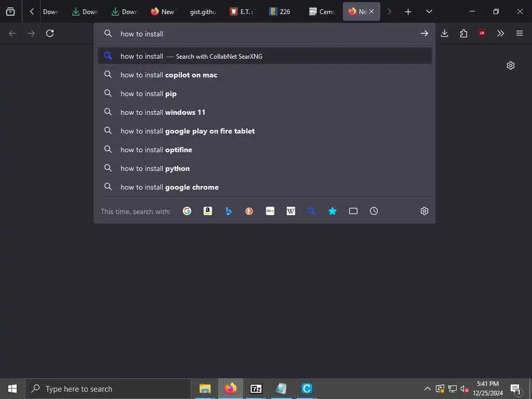This screenshot has width=532, height=399.
Task: Open the blue C app on taskbar
Action: click(x=307, y=389)
